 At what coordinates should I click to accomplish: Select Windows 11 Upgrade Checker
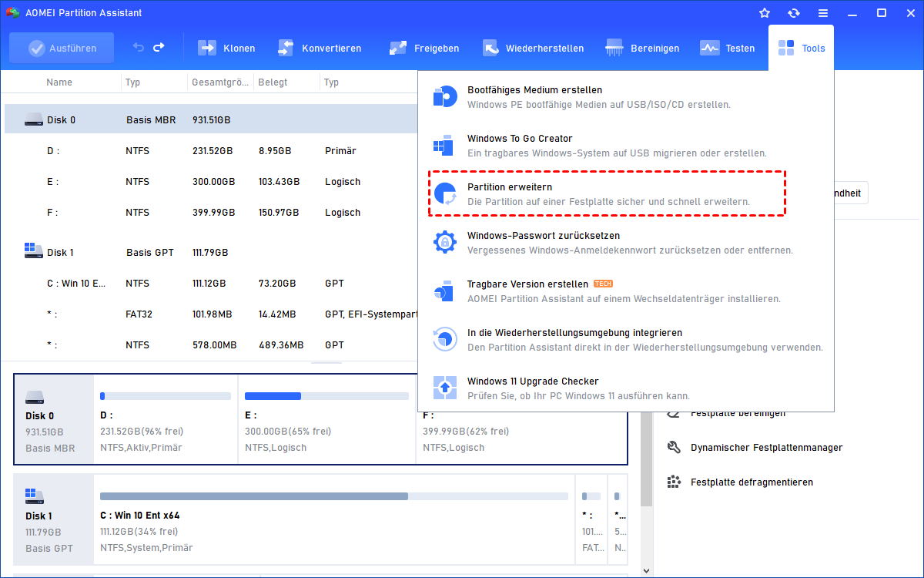pyautogui.click(x=625, y=388)
